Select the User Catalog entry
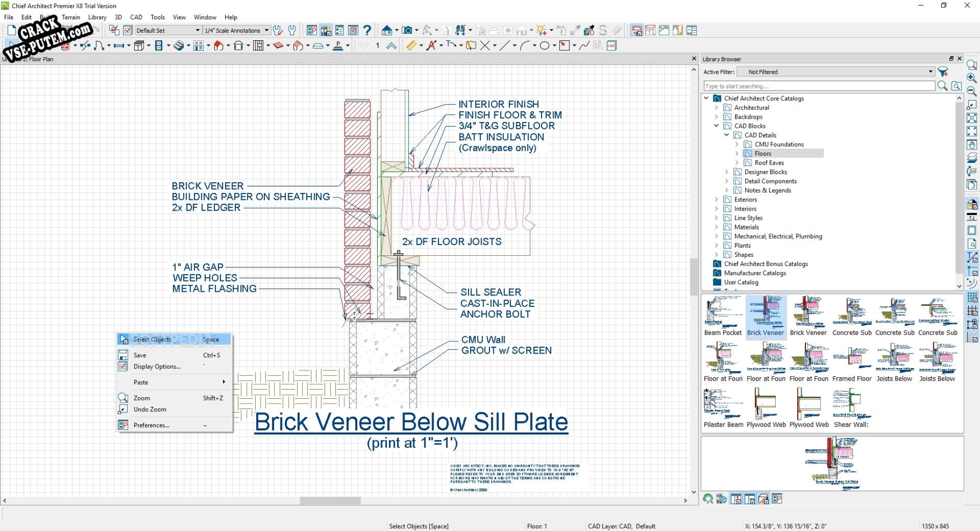 (x=741, y=282)
